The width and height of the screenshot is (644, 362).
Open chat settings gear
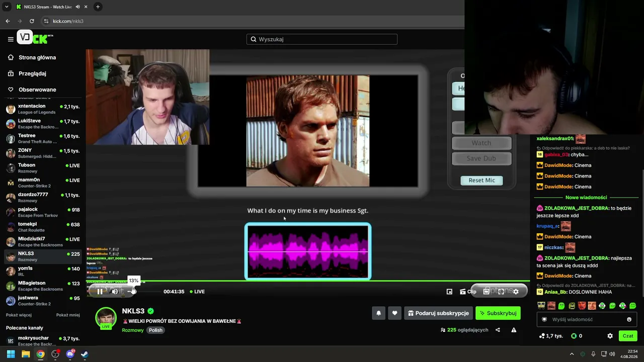coord(610,336)
